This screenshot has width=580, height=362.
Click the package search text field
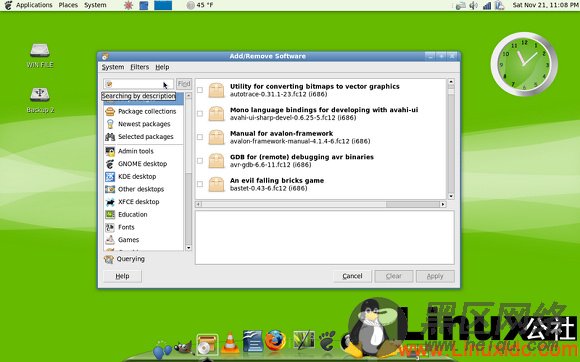[x=139, y=84]
